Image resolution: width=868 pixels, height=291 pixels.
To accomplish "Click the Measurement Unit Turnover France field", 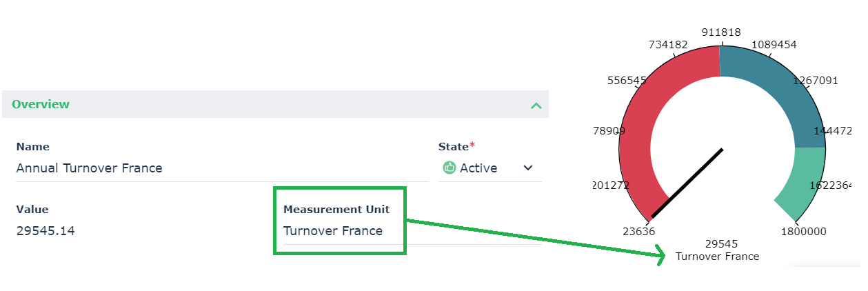I will click(x=333, y=231).
